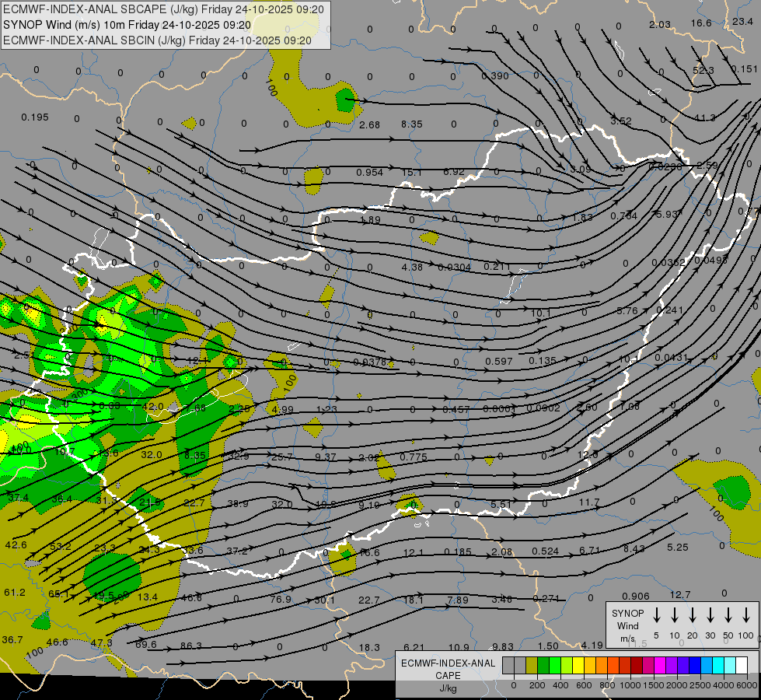This screenshot has width=761, height=700.
Task: Click the 69.6 value on the map
Action: click(145, 644)
